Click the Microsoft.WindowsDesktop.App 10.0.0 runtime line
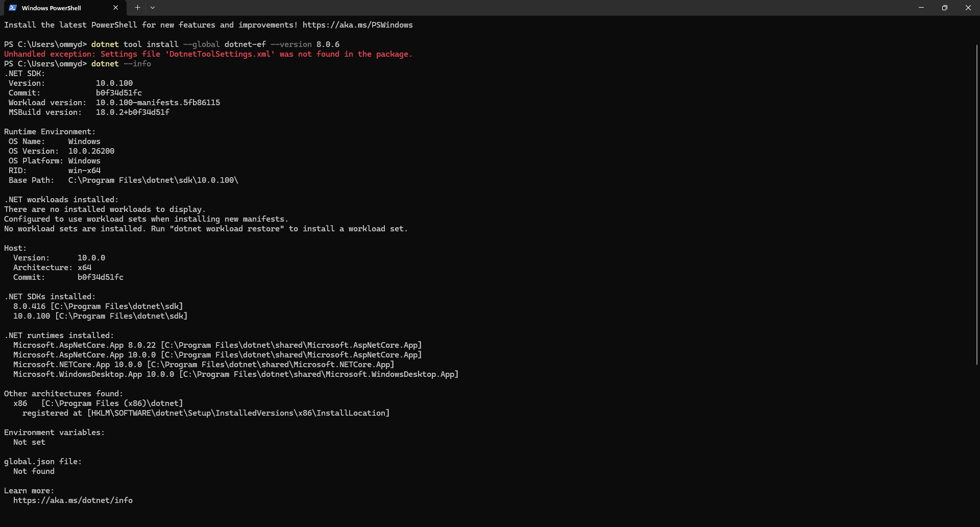 click(236, 374)
